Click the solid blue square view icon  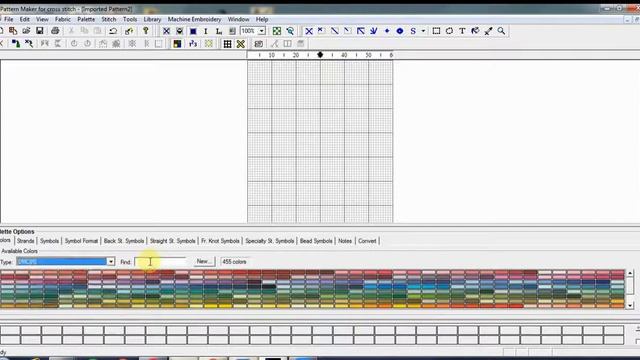[193, 31]
